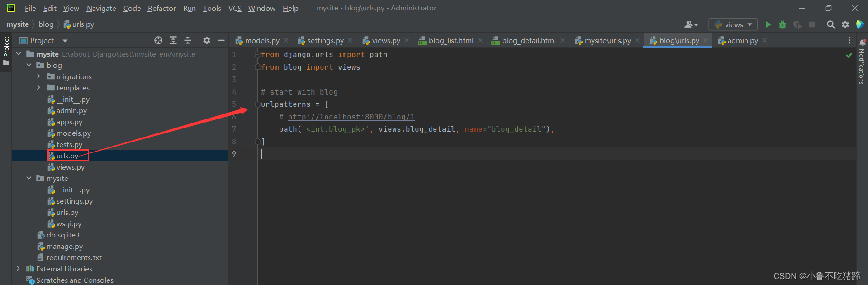Select wsgi.py in project tree
Viewport: 868px width, 285px height.
click(x=65, y=223)
